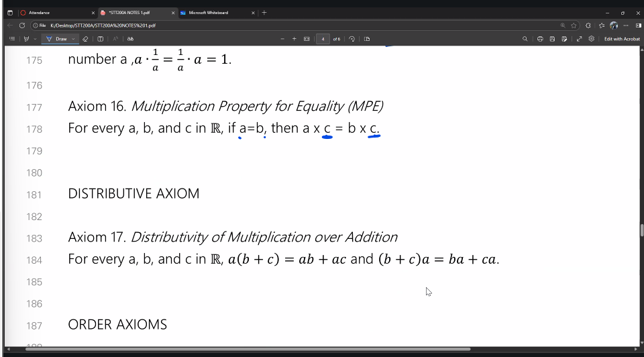Open PDF settings gear
Viewport: 644px width, 357px height.
point(591,39)
